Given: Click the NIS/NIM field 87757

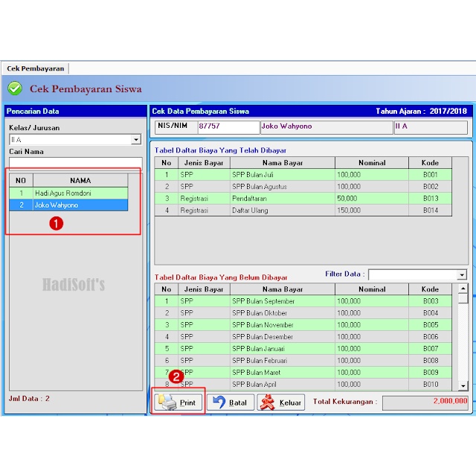Looking at the screenshot, I should click(x=226, y=126).
